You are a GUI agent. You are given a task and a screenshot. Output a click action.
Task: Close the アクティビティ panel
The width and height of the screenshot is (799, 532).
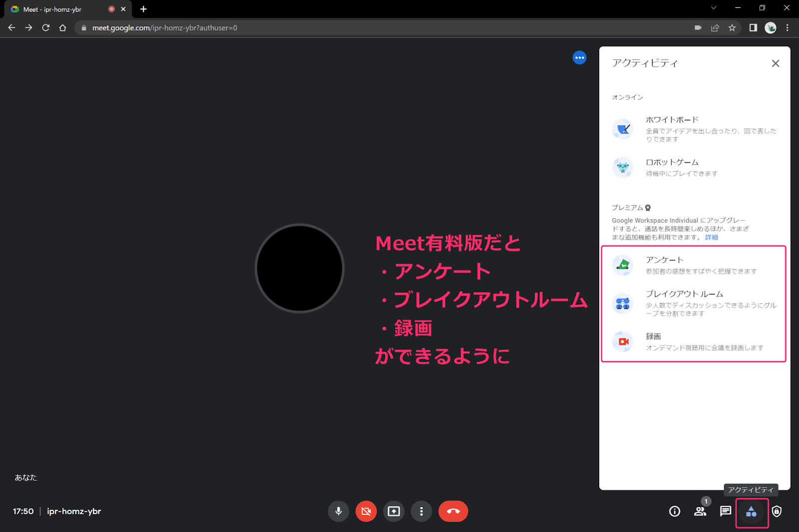(x=776, y=63)
